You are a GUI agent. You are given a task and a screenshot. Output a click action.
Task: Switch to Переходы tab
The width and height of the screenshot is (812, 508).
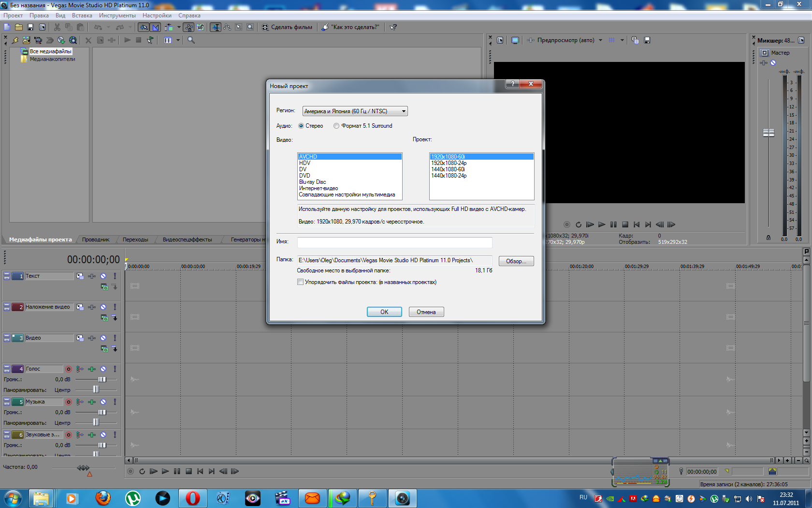(135, 239)
